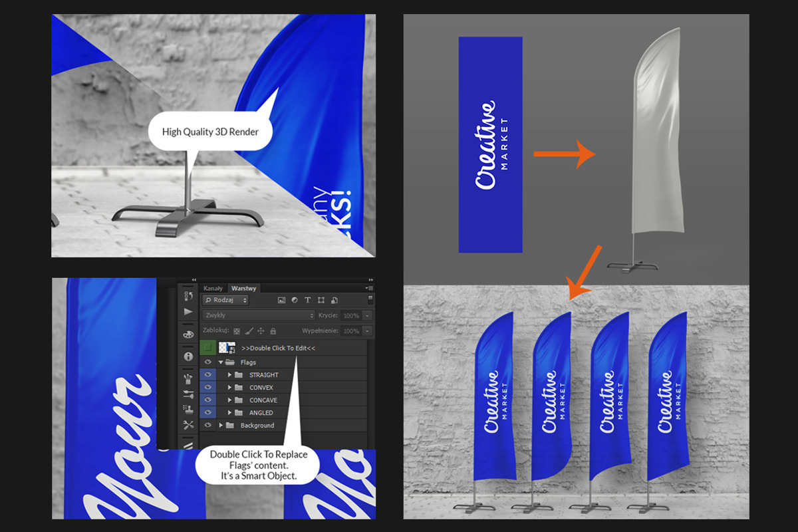The height and width of the screenshot is (532, 798).
Task: Switch to the Warstwy tab
Action: pos(243,289)
